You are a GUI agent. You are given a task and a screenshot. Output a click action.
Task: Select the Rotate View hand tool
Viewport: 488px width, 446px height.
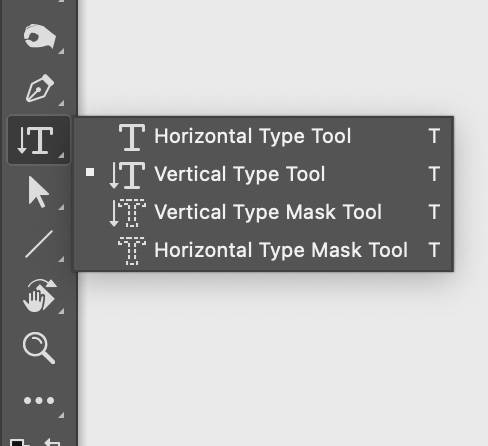coord(39,296)
